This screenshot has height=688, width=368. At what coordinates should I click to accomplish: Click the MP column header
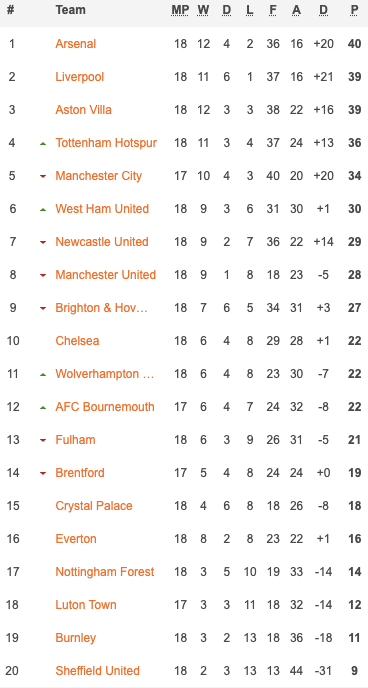point(180,10)
